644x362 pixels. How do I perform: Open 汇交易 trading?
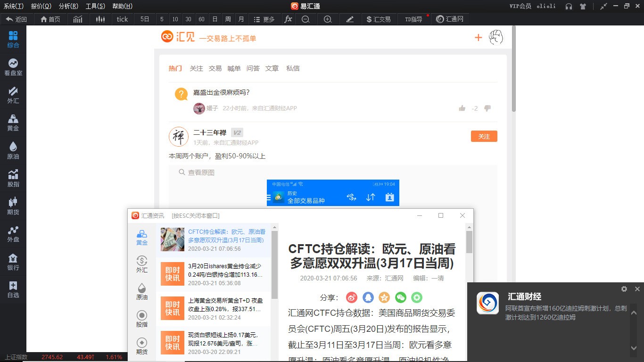[x=379, y=19]
